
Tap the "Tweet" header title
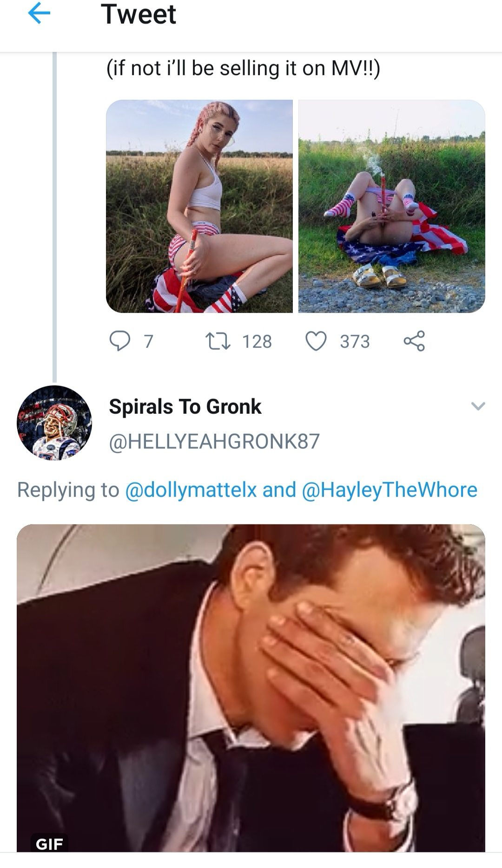139,14
